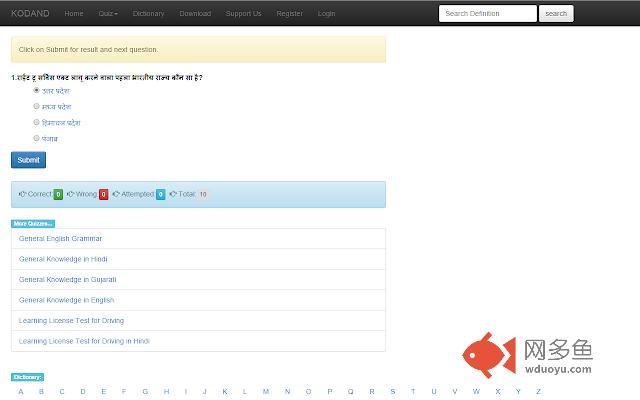The width and height of the screenshot is (640, 400).
Task: Click the More Quizzes label
Action: click(x=33, y=224)
